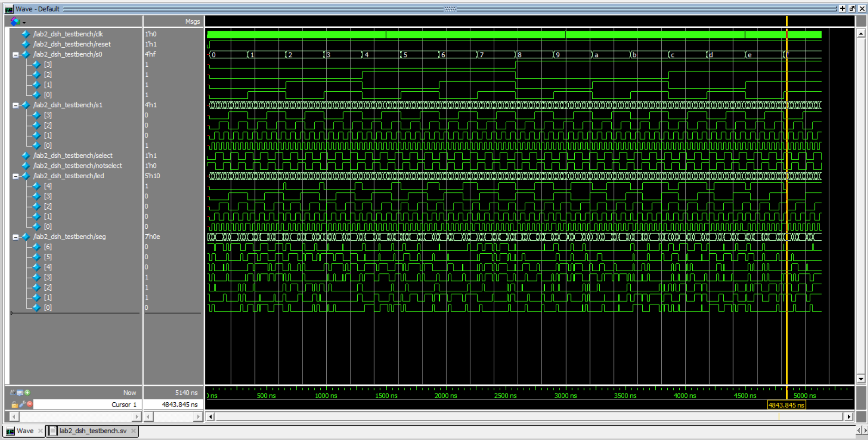Viewport: 868px width, 440px height.
Task: Click the Msgs column header
Action: tap(192, 21)
